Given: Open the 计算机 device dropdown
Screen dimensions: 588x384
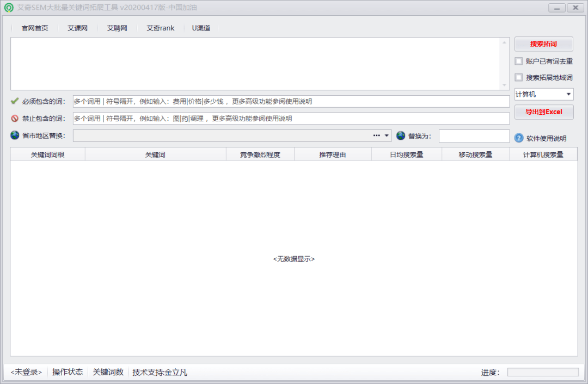Looking at the screenshot, I should click(x=543, y=95).
